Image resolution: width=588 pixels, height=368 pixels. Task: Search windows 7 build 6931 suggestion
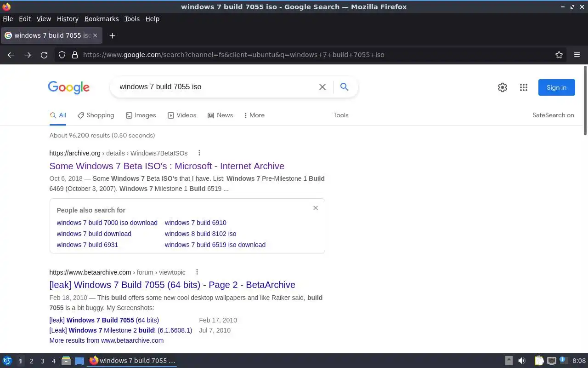point(87,245)
